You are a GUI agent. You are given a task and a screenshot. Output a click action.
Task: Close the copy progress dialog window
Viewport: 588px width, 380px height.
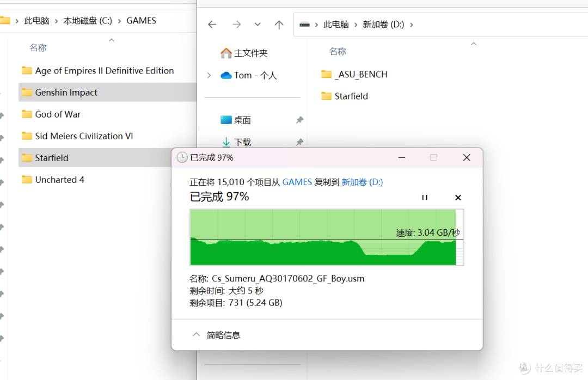click(x=467, y=157)
